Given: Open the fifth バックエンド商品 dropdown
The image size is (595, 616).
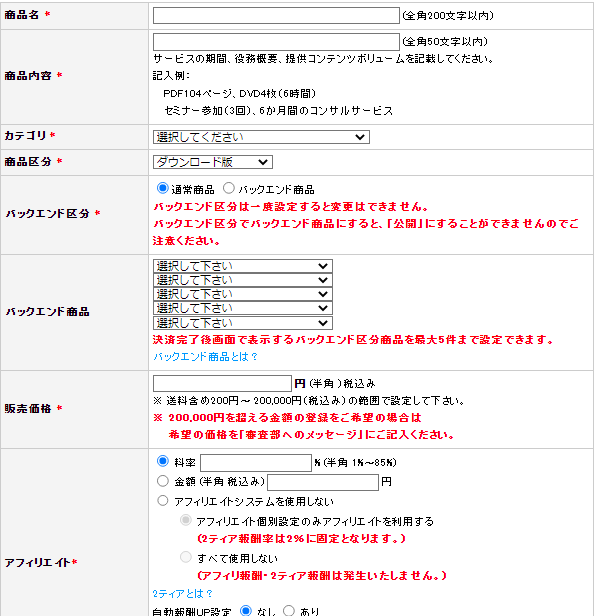Looking at the screenshot, I should (x=243, y=323).
